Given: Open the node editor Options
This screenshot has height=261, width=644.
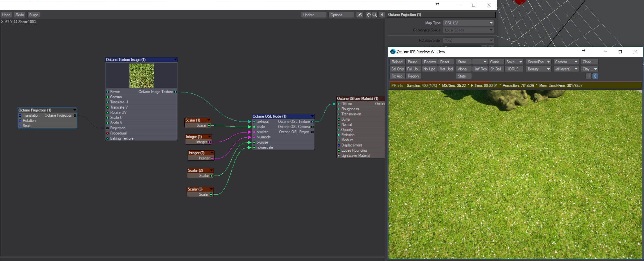Looking at the screenshot, I should click(x=341, y=15).
